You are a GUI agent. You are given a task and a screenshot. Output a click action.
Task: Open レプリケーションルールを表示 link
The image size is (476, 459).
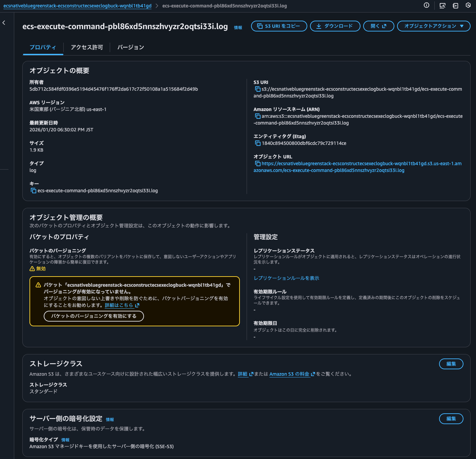pyautogui.click(x=286, y=278)
